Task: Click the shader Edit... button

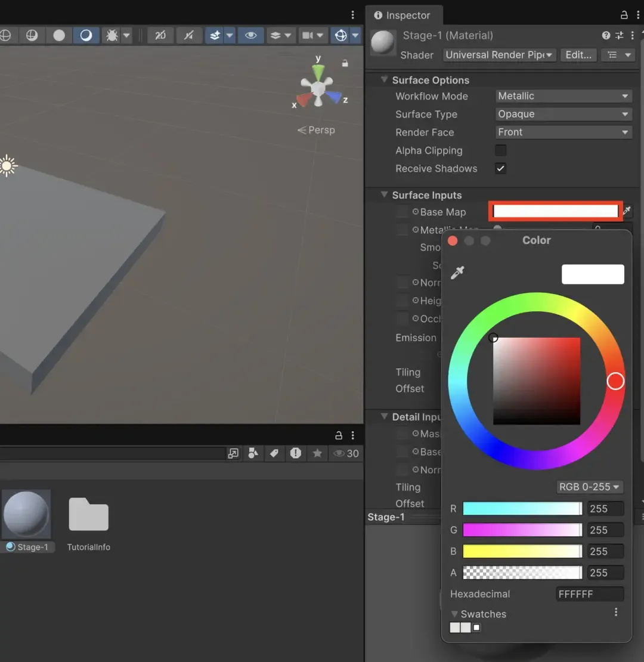Action: coord(578,55)
